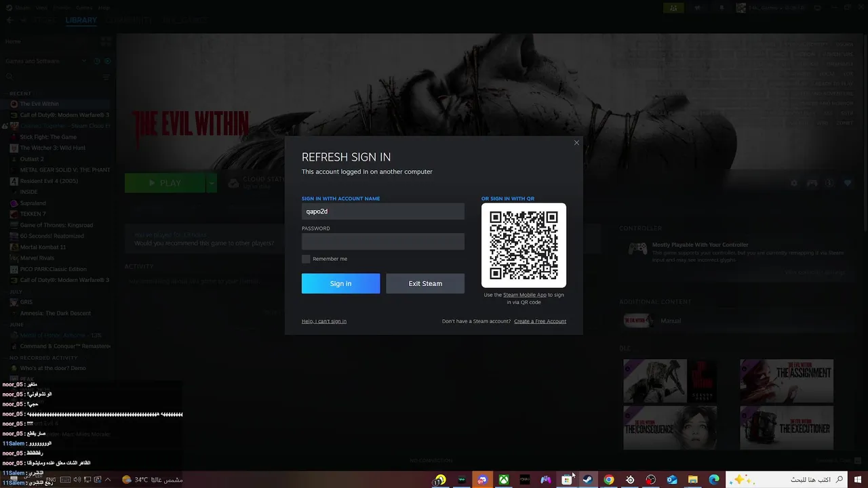This screenshot has width=868, height=488.
Task: Expand the dropdown arrow next to PLAY
Action: [x=212, y=183]
